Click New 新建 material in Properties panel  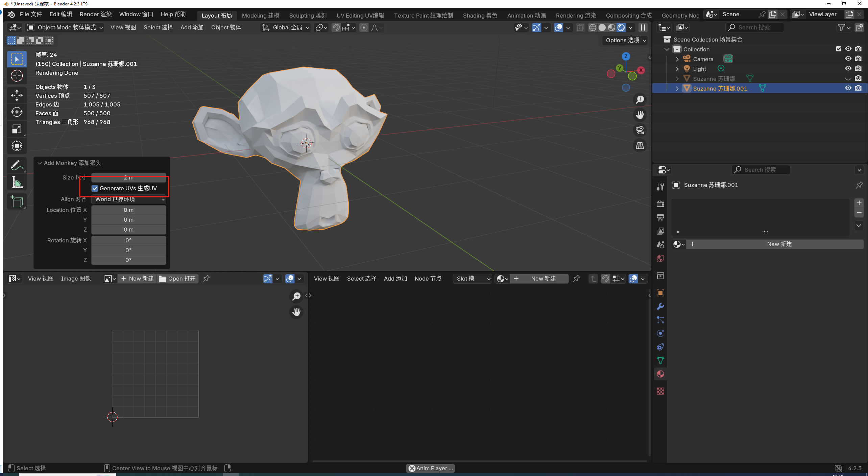click(775, 244)
